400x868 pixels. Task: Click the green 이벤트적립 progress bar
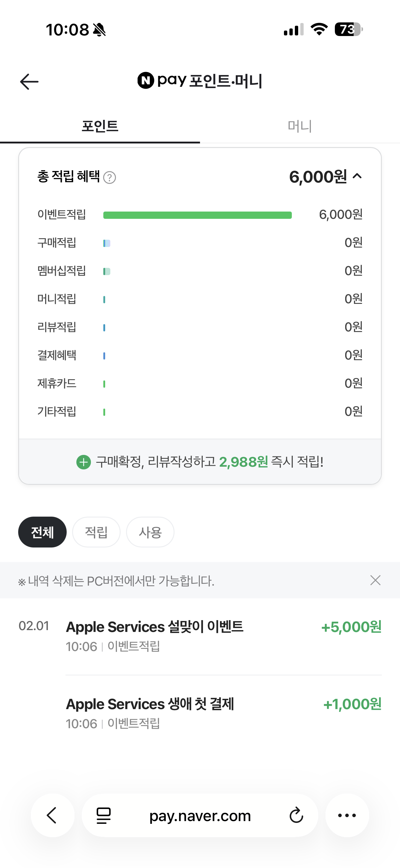[197, 215]
